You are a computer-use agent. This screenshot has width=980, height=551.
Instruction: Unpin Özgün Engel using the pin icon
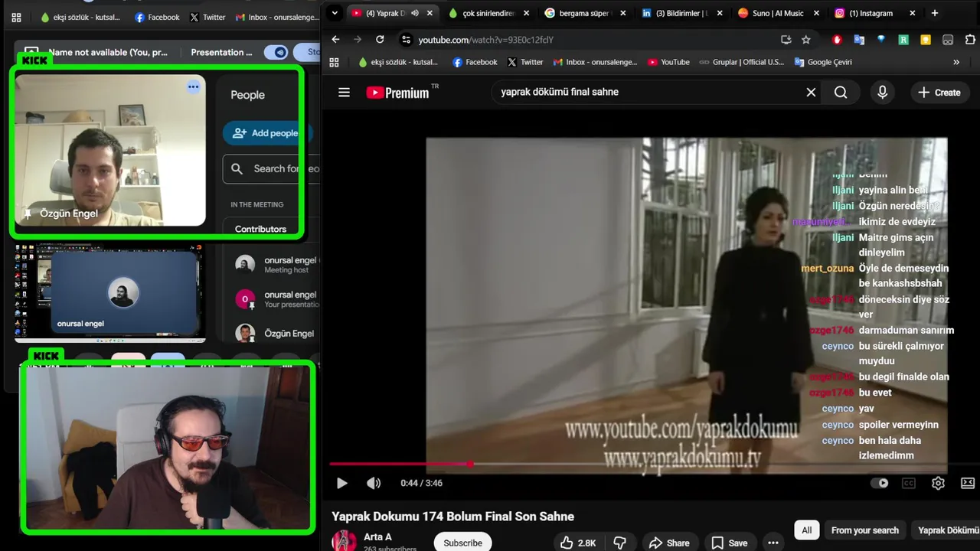tap(28, 214)
